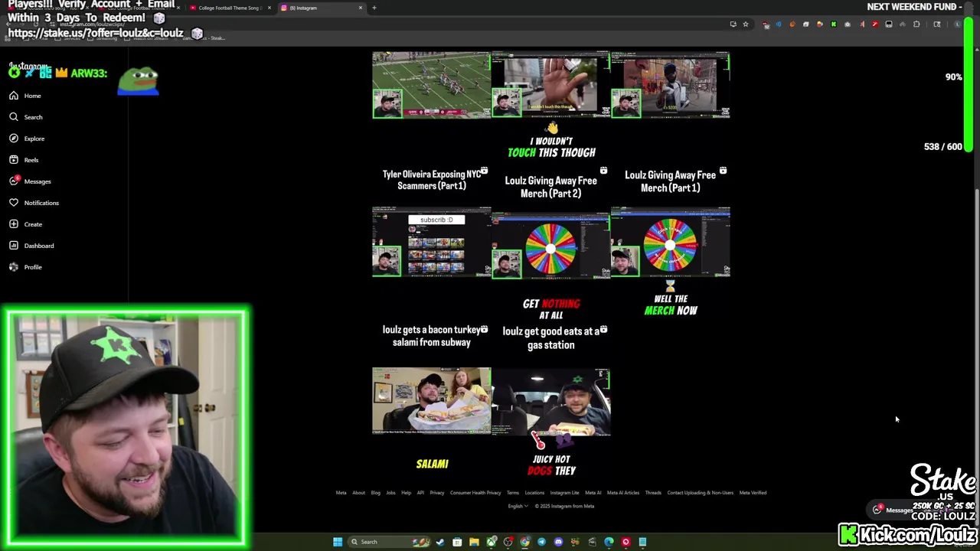This screenshot has height=551, width=980.
Task: Open the Meta AI footer link
Action: 593,493
